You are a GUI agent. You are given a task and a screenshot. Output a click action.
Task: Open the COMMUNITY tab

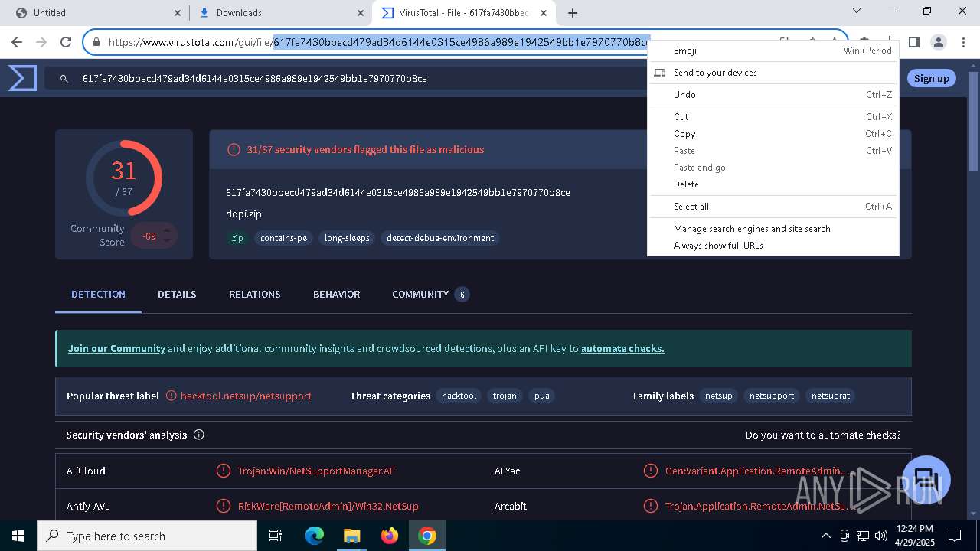[430, 294]
